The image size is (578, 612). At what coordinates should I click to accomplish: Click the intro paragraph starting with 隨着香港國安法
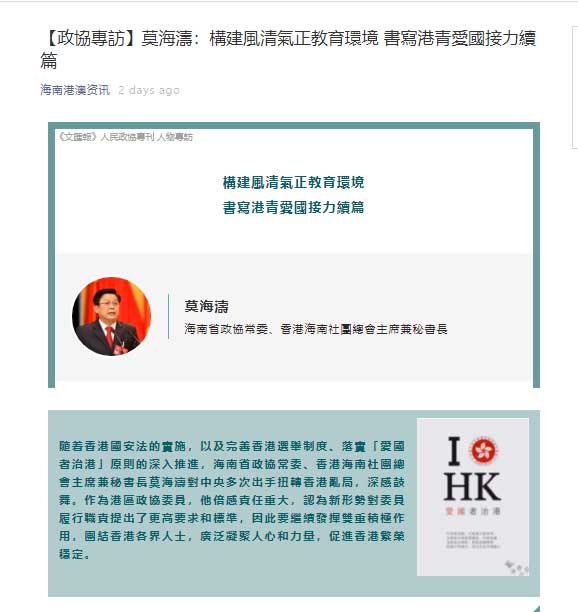(x=232, y=500)
